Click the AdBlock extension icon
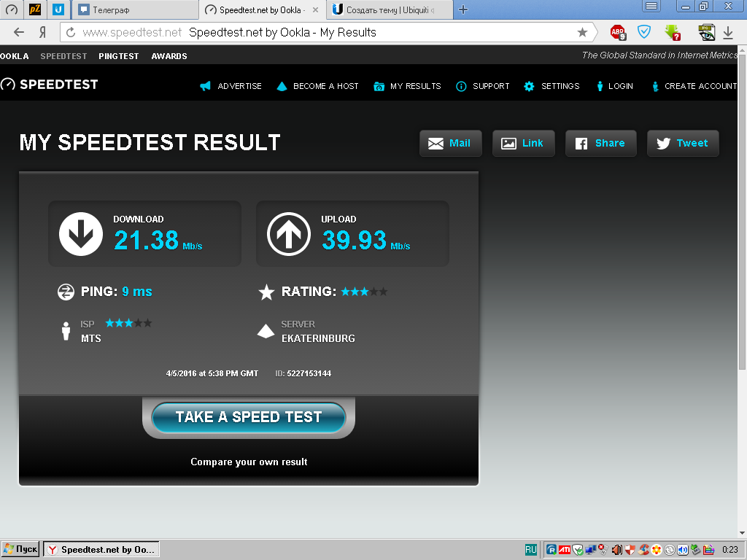Image resolution: width=747 pixels, height=560 pixels. [618, 32]
